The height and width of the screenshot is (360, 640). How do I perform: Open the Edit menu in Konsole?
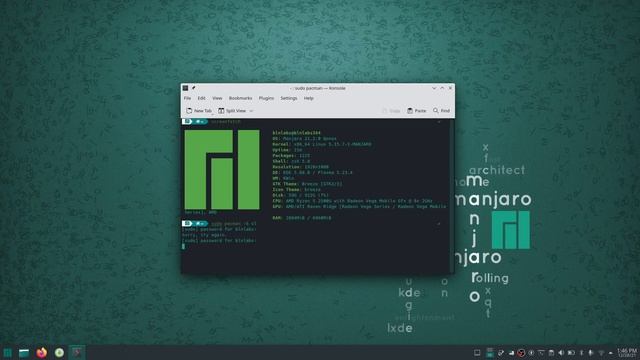[x=202, y=98]
